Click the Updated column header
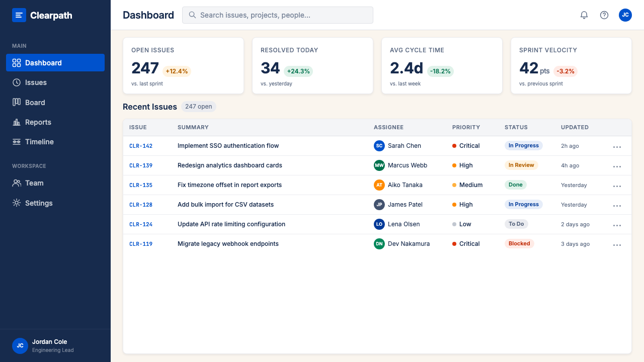Image resolution: width=644 pixels, height=362 pixels. tap(575, 128)
